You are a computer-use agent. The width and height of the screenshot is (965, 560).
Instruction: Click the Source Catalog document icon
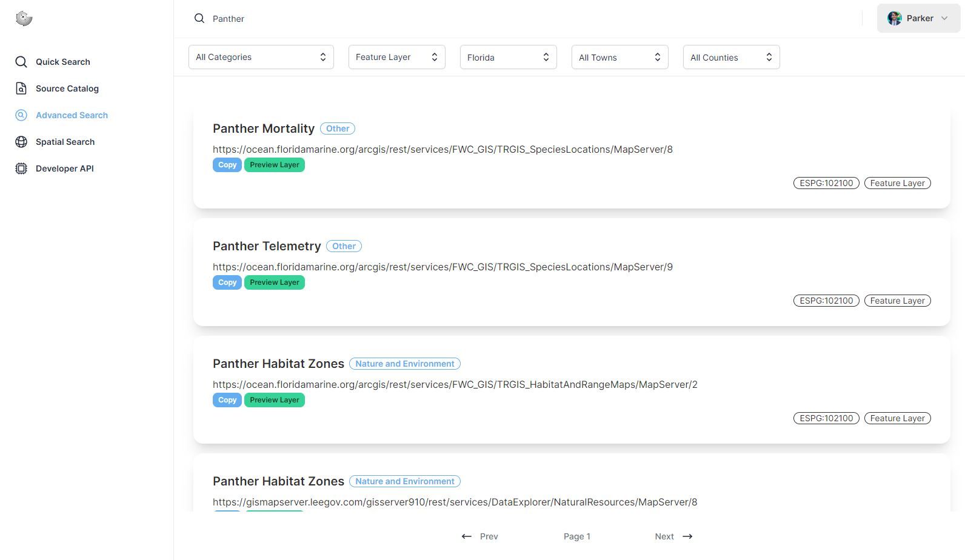(21, 88)
